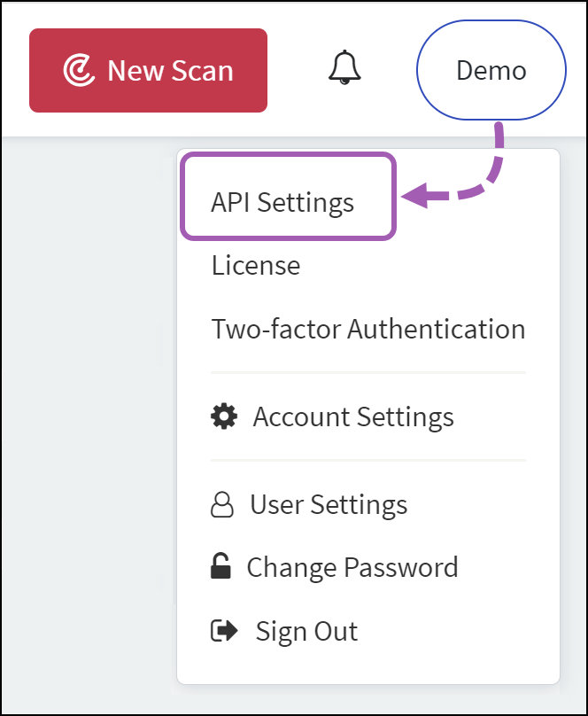Click the exit arrow icon beside Sign Out

(224, 631)
